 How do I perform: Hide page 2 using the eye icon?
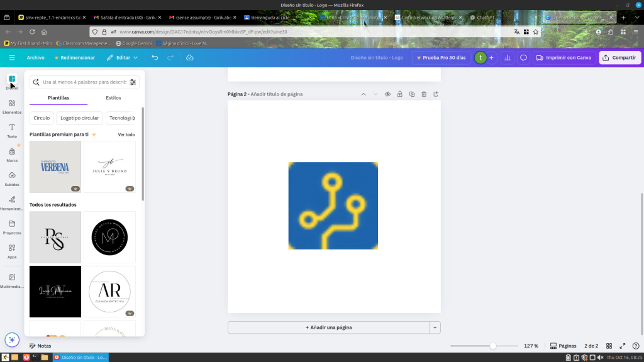(388, 94)
